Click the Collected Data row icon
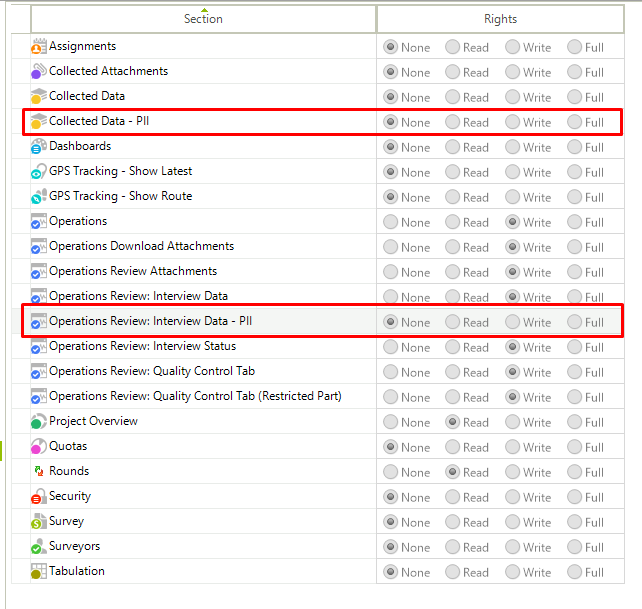The height and width of the screenshot is (609, 642). pyautogui.click(x=38, y=96)
